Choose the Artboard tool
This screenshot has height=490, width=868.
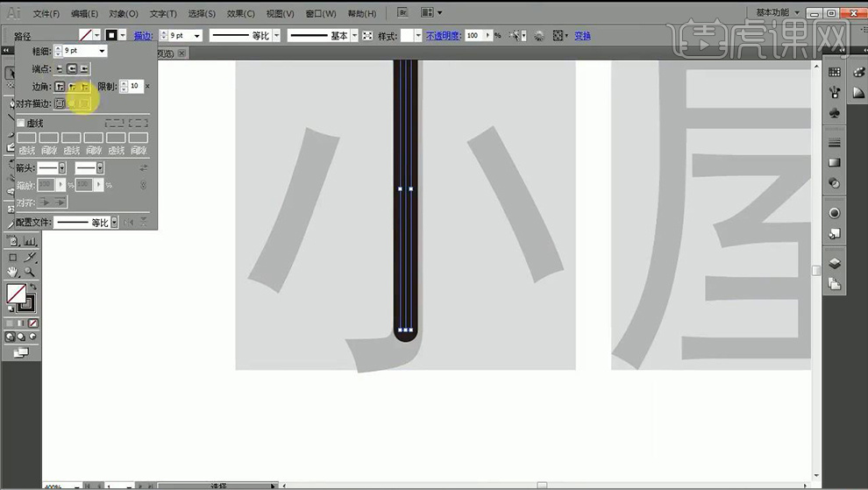coord(13,257)
